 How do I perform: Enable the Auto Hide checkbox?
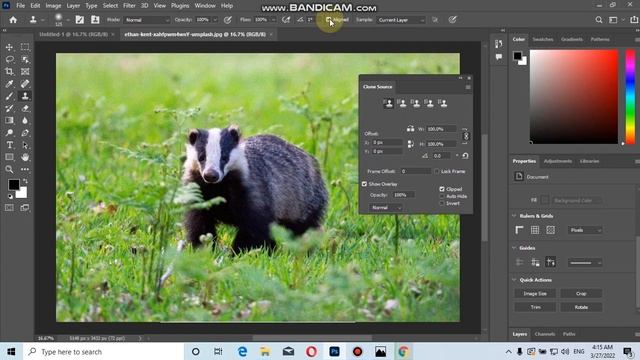442,196
